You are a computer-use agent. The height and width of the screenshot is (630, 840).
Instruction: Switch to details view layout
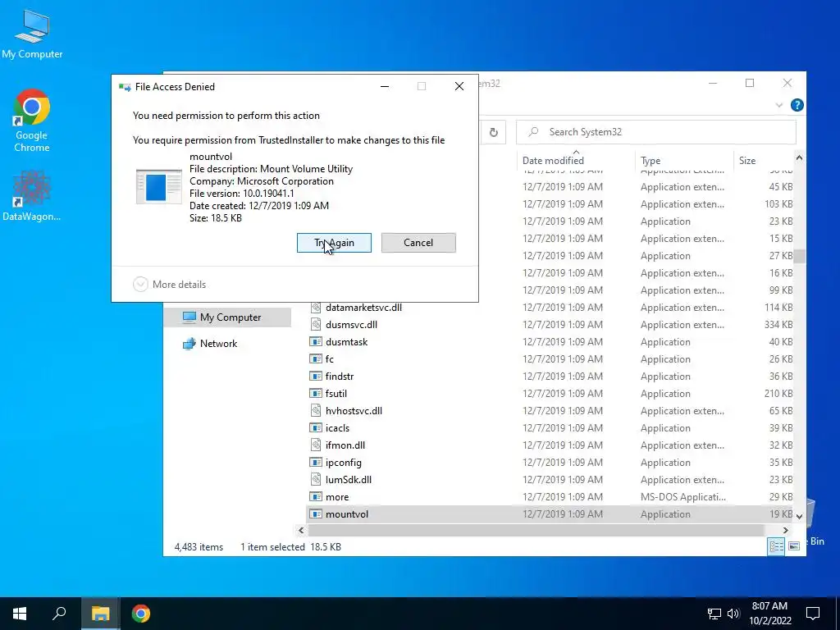pyautogui.click(x=776, y=546)
